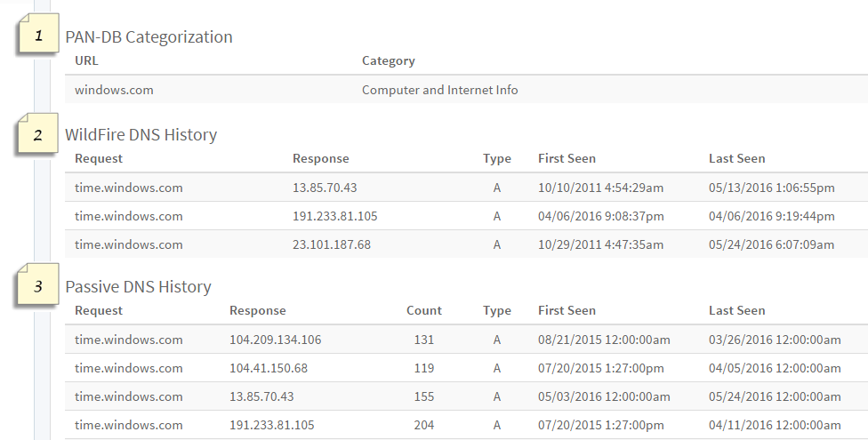Image resolution: width=868 pixels, height=440 pixels.
Task: Click the Passive DNS row with count 204
Action: pos(423,425)
